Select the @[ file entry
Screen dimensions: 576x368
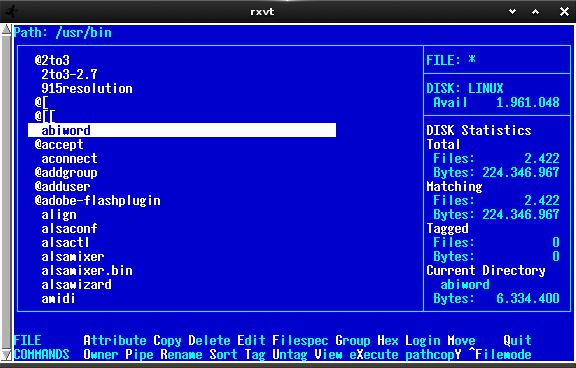pyautogui.click(x=42, y=102)
